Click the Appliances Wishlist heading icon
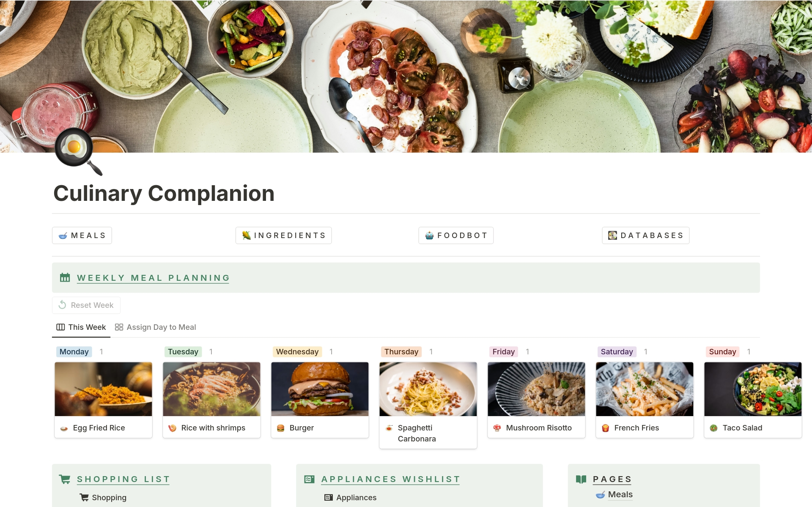The width and height of the screenshot is (812, 507). 309,479
